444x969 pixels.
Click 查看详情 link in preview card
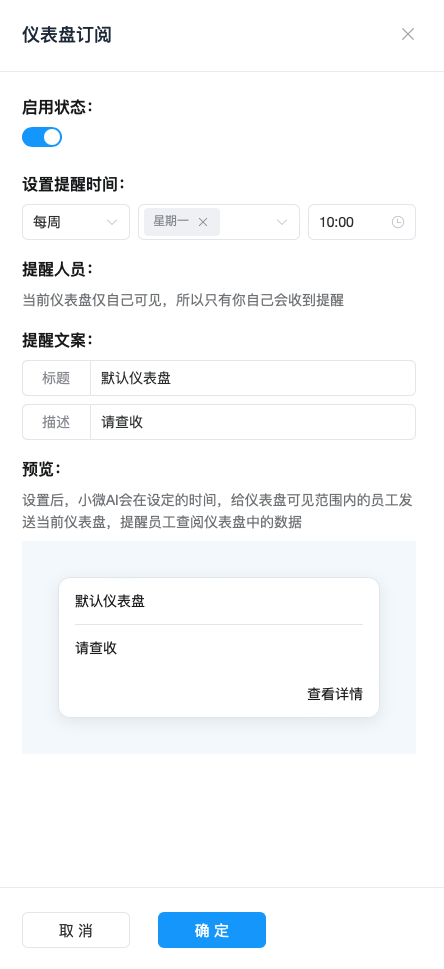pos(335,694)
